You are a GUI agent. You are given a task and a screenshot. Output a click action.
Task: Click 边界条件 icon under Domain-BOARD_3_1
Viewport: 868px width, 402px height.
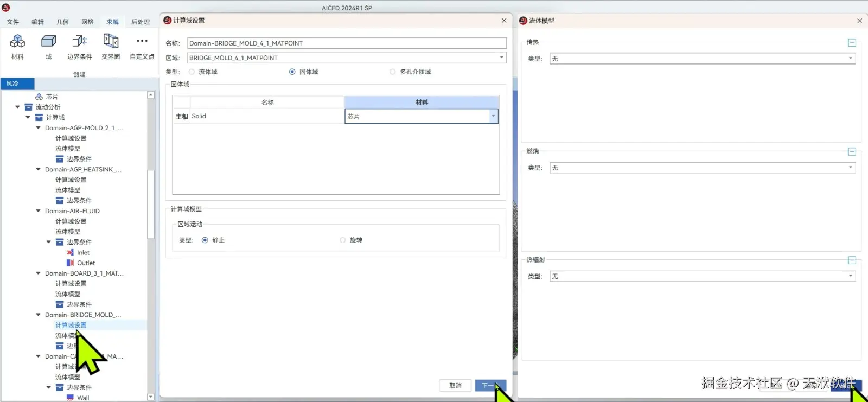(60, 304)
